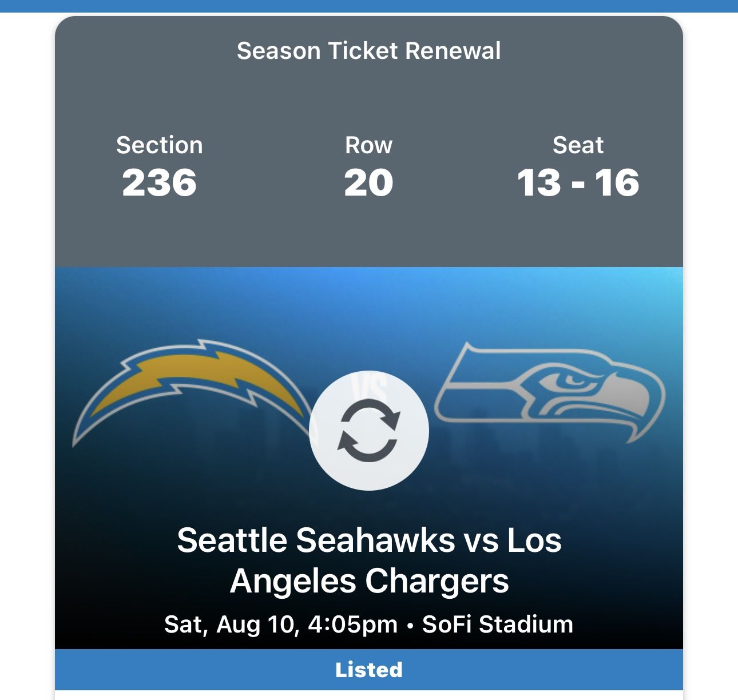
Task: Toggle the ticket listing status labeled Listed
Action: (x=369, y=669)
